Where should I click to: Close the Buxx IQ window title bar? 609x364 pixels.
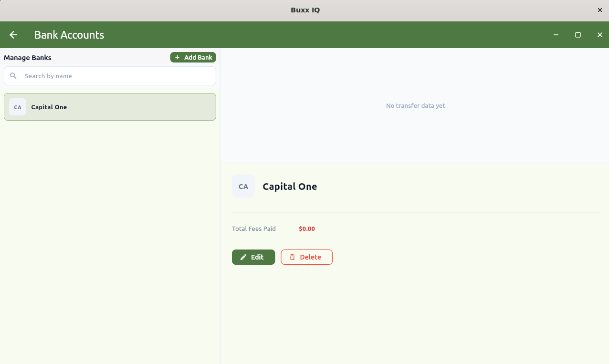(600, 10)
